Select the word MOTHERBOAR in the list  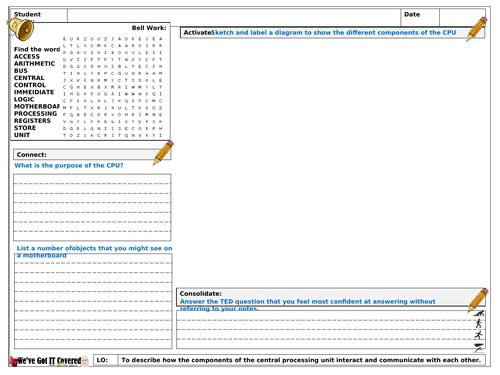click(x=37, y=107)
